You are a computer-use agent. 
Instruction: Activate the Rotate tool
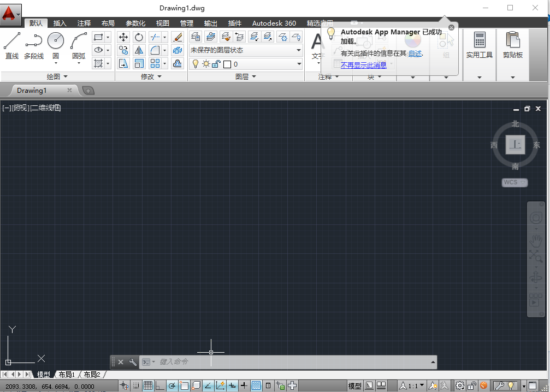(139, 37)
